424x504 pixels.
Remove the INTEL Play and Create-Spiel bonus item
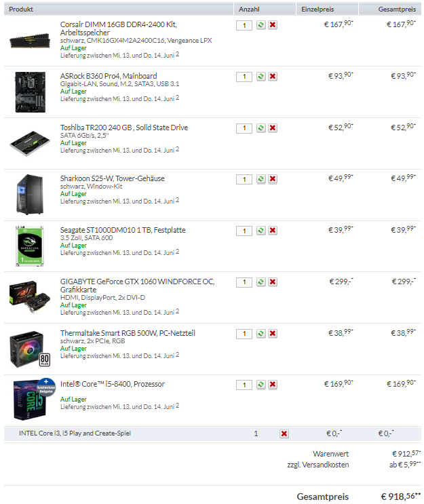tap(284, 434)
